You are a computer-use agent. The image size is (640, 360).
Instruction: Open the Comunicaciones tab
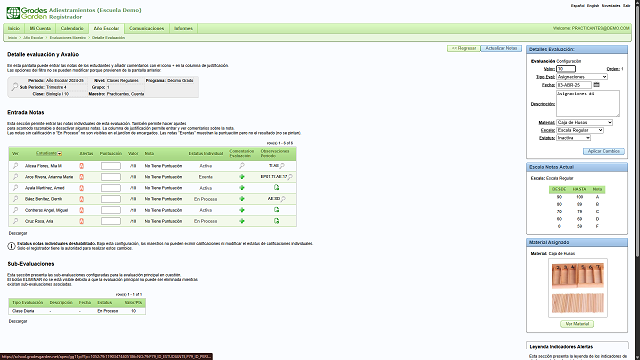pyautogui.click(x=147, y=28)
